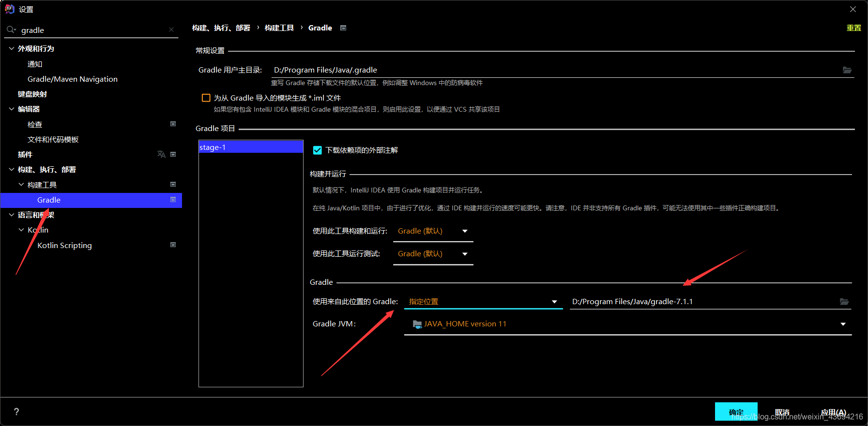Open help with the question mark
The image size is (868, 426).
pyautogui.click(x=16, y=411)
